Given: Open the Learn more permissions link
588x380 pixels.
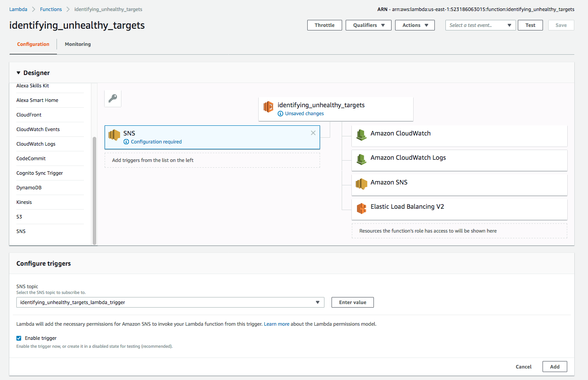Looking at the screenshot, I should (277, 324).
